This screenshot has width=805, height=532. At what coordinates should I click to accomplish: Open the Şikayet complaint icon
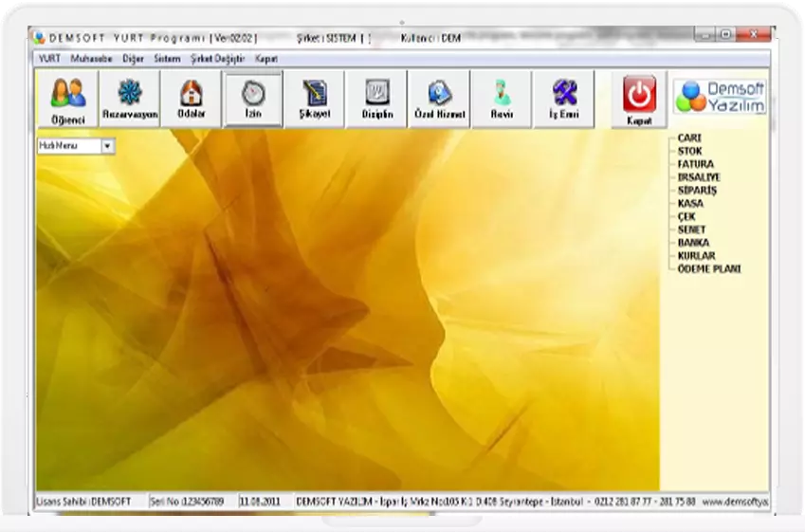coord(315,99)
